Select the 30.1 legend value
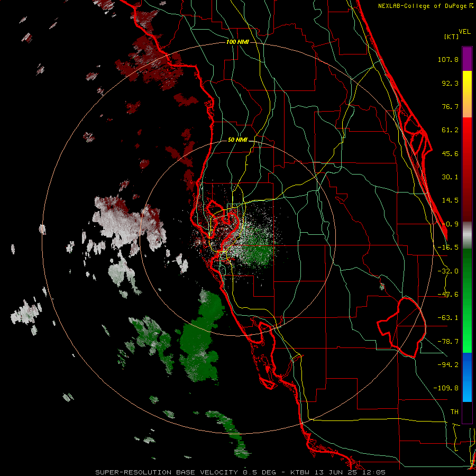Image resolution: width=476 pixels, height=476 pixels. coord(450,177)
